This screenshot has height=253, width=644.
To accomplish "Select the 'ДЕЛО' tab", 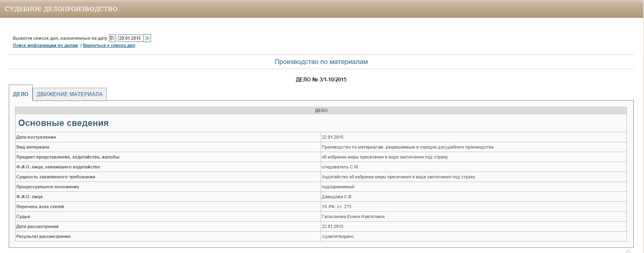I will pyautogui.click(x=21, y=94).
